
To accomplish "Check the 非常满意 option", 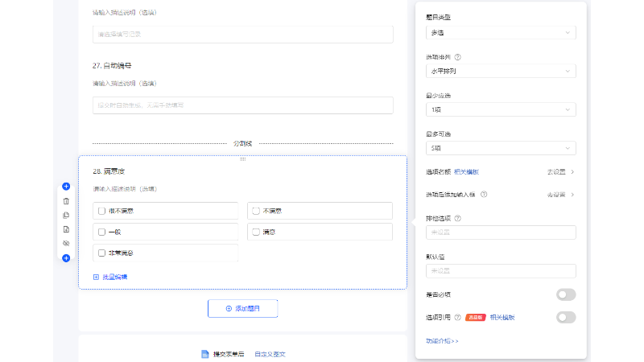I will 102,253.
